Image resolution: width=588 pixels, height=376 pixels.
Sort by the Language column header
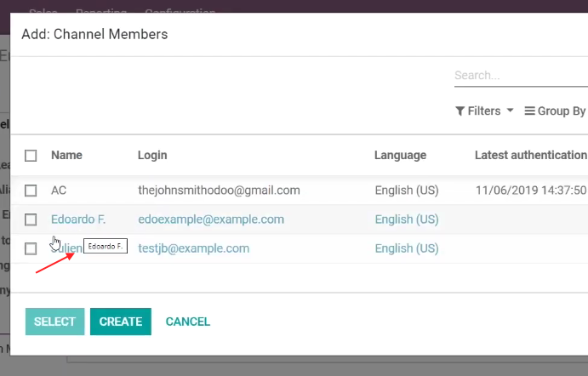[400, 155]
